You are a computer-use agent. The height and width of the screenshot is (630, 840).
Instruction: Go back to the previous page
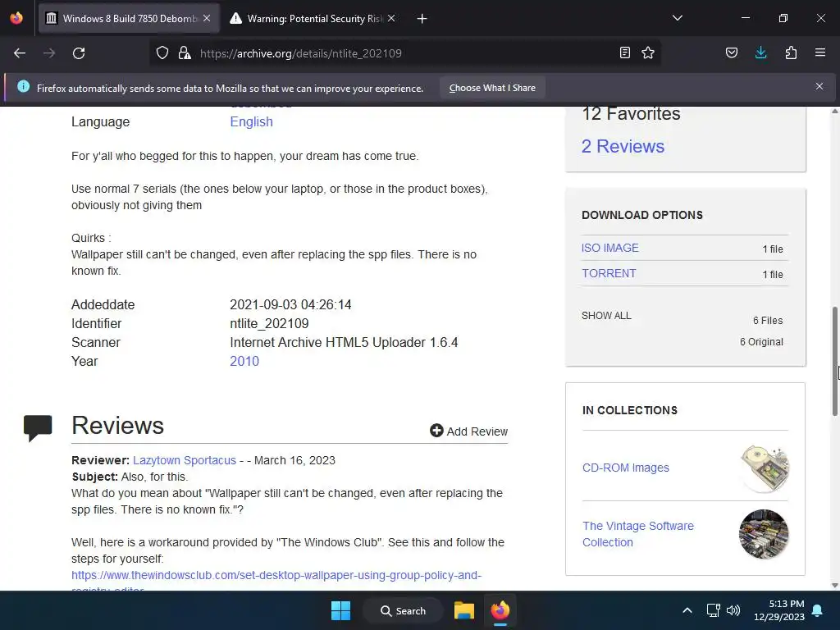coord(20,53)
